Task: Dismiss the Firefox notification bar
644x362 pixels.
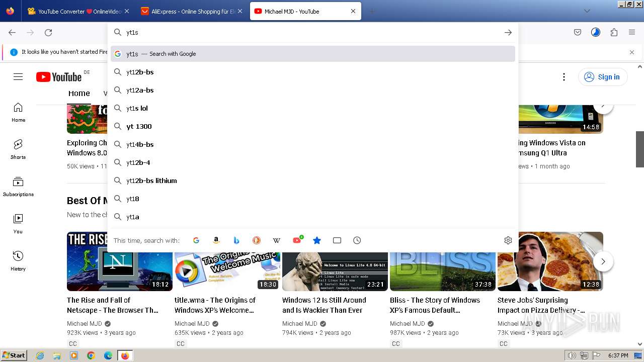Action: pos(632,52)
